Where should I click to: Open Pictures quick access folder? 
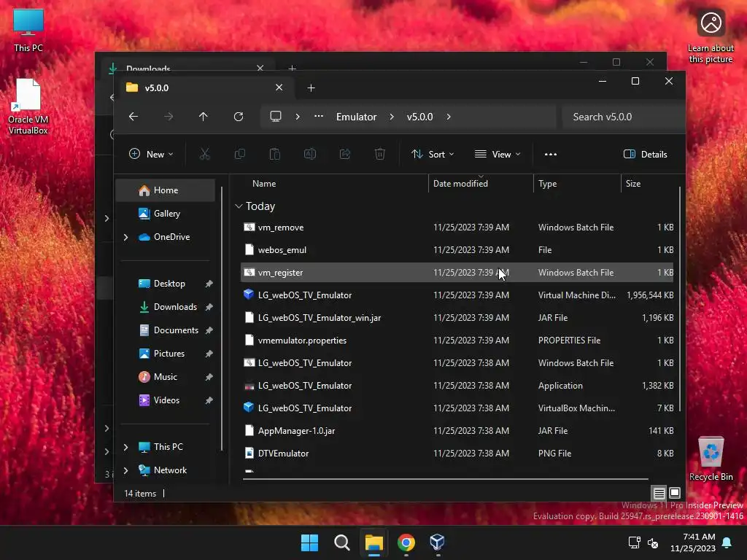(166, 354)
